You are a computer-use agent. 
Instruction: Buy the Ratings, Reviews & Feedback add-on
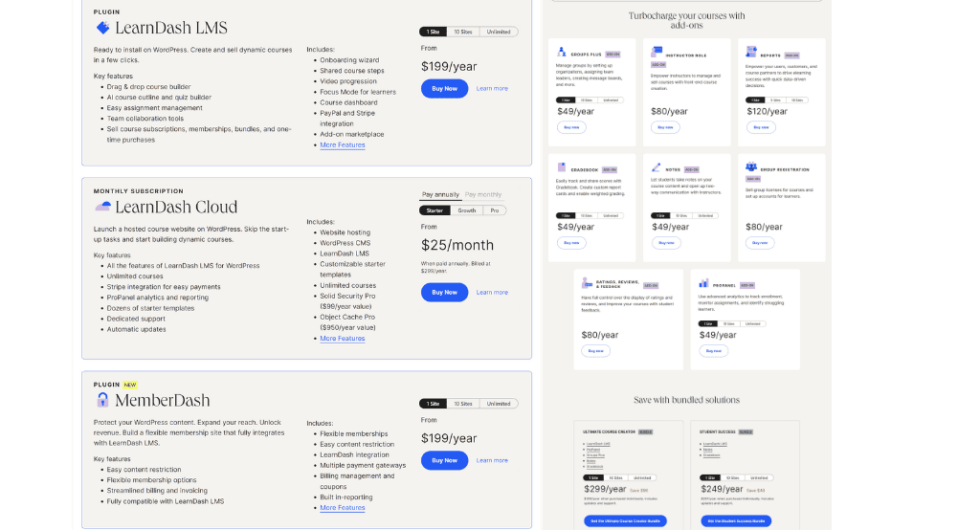[x=595, y=351]
